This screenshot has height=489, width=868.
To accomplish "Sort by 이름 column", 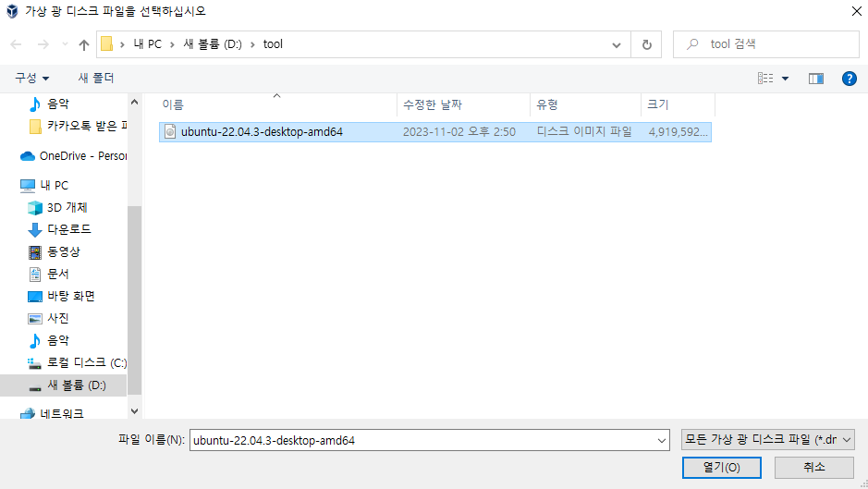I will pyautogui.click(x=277, y=104).
